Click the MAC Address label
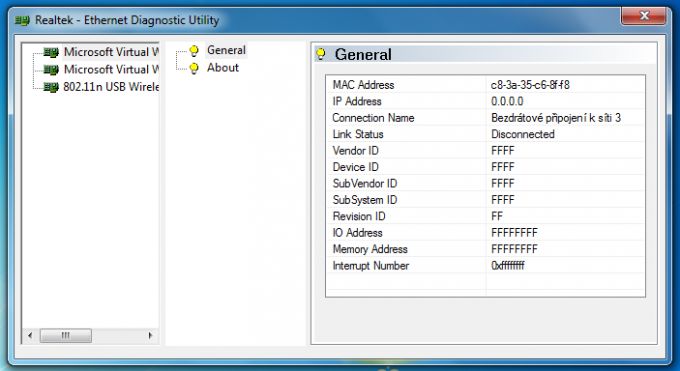Viewport: 680px width, 371px height. pos(363,85)
